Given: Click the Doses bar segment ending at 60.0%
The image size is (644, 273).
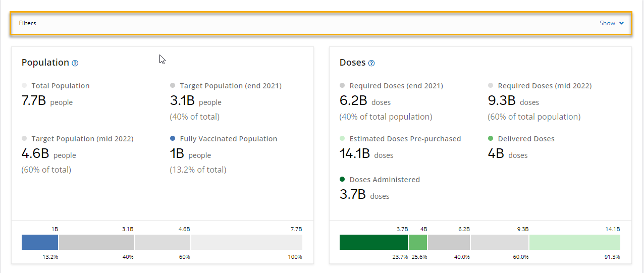Looking at the screenshot, I should [x=500, y=242].
